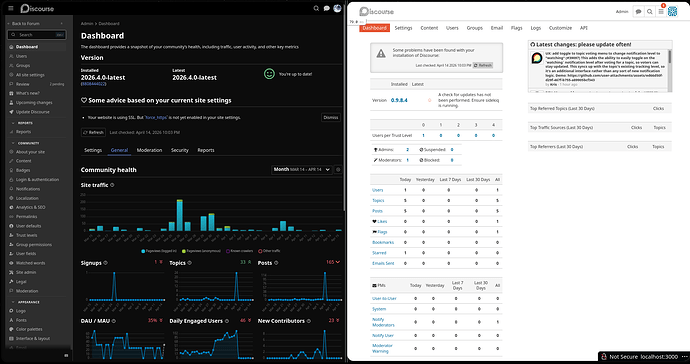Image resolution: width=690 pixels, height=364 pixels.
Task: Click Refresh button in dark dashboard
Action: tap(93, 132)
